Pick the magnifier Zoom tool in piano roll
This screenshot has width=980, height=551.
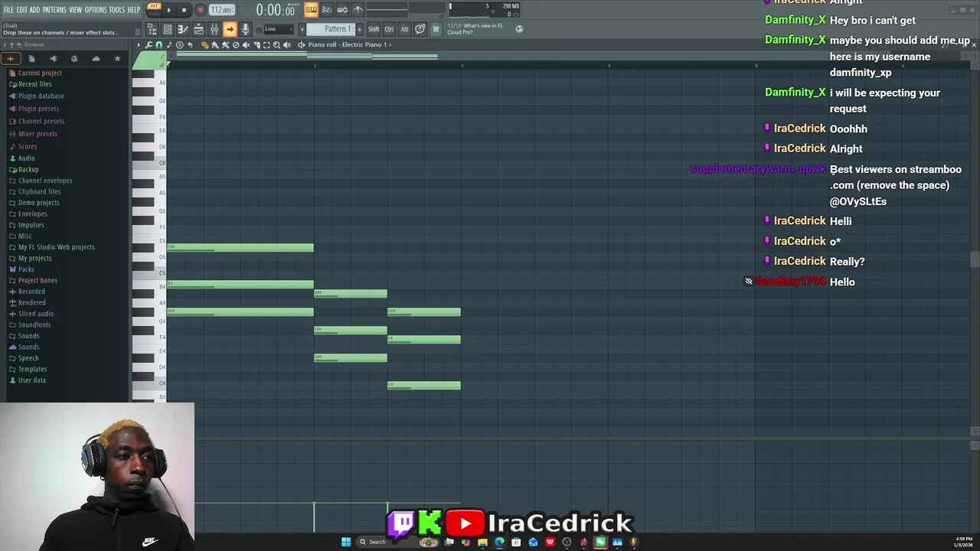coord(276,44)
